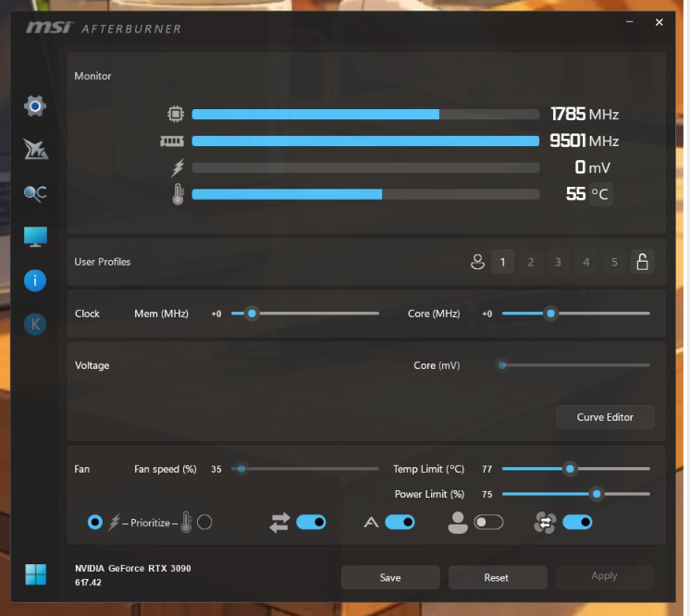Screen dimensions: 690x616
Task: Click the Power Limit slider handle
Action: (597, 494)
